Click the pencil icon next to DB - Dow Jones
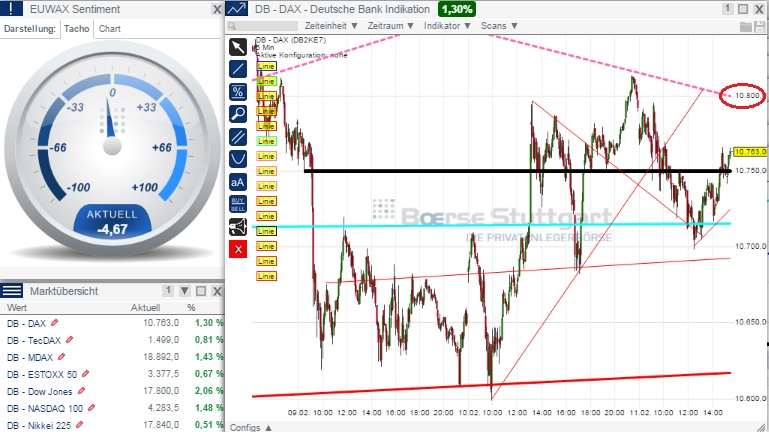769x432 pixels. [81, 391]
